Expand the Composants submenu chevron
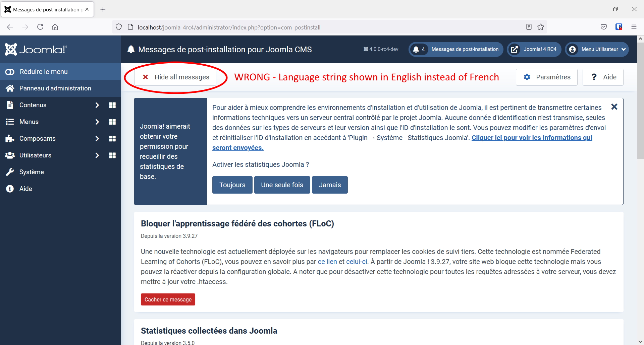 (97, 138)
